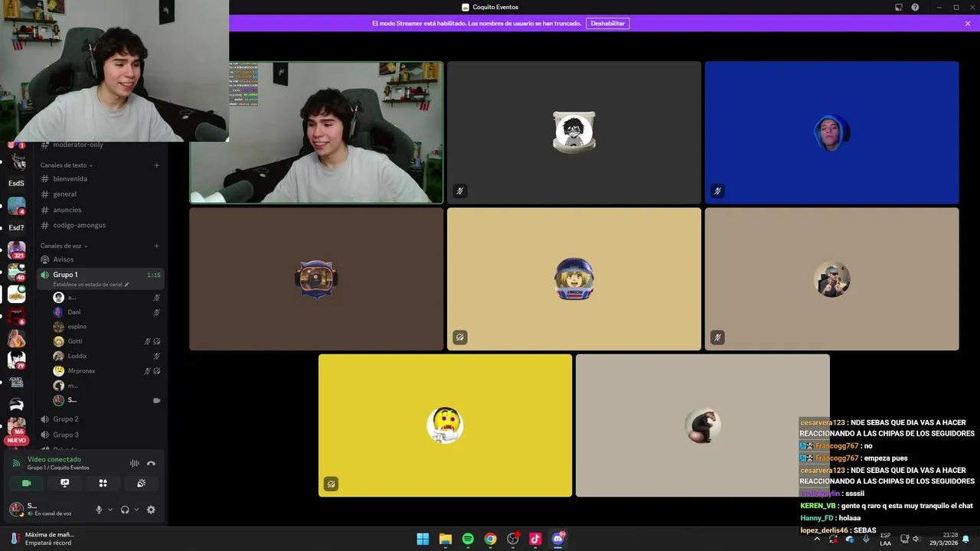980x551 pixels.
Task: Click Establece un estado de canal
Action: [x=91, y=285]
